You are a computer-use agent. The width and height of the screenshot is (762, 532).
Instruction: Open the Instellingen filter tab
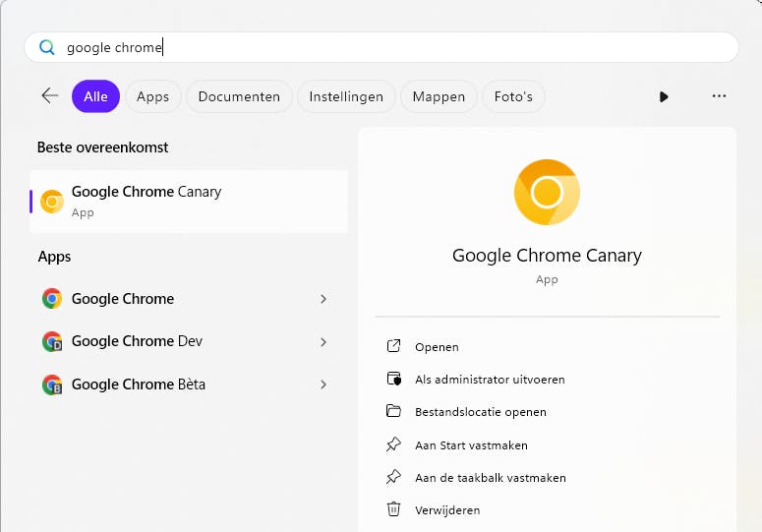pos(346,96)
